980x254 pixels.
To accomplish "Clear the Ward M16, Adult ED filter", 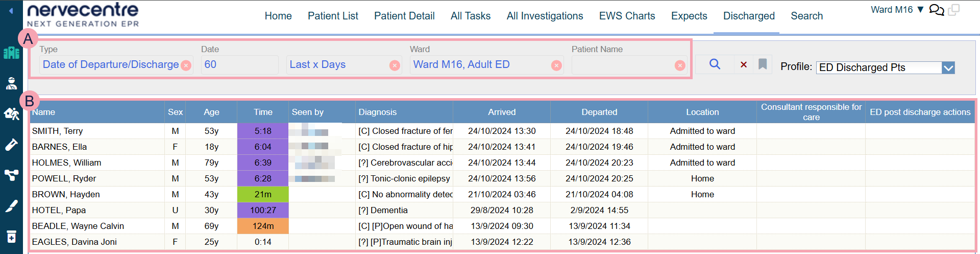I will (x=556, y=65).
